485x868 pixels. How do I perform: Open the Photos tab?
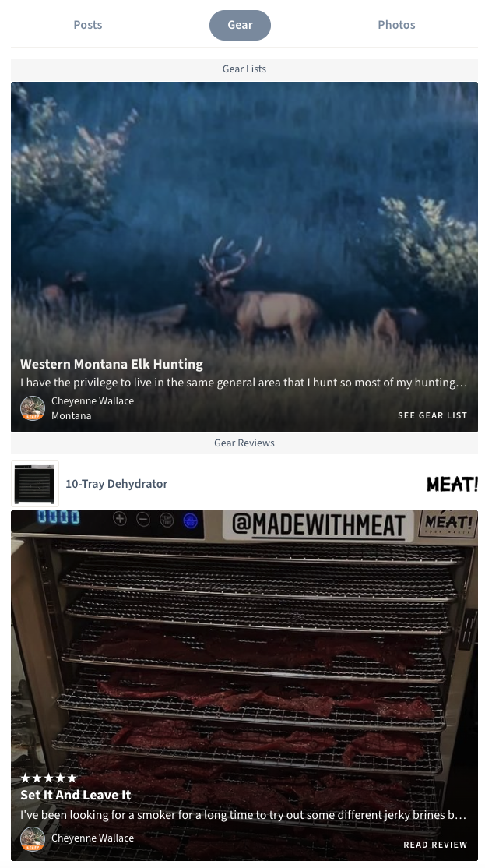[396, 25]
